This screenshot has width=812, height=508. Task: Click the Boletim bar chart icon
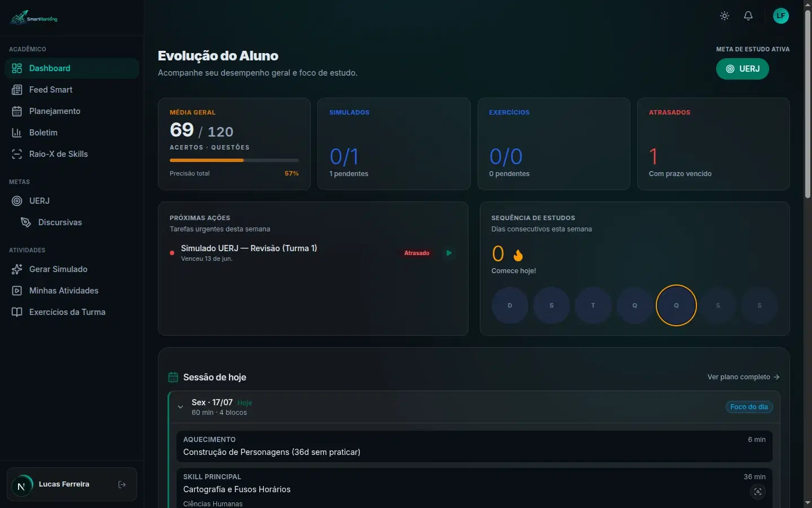click(17, 133)
